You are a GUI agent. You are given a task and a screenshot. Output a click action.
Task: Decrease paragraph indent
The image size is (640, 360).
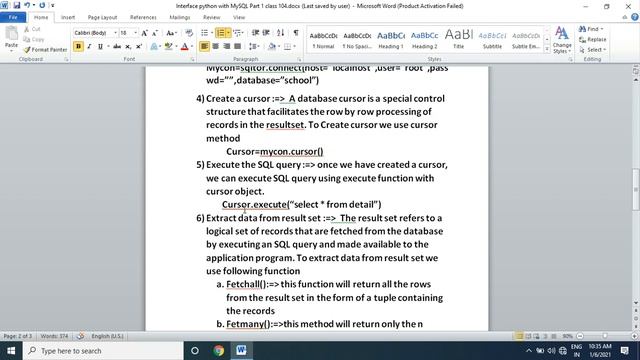[x=256, y=33]
